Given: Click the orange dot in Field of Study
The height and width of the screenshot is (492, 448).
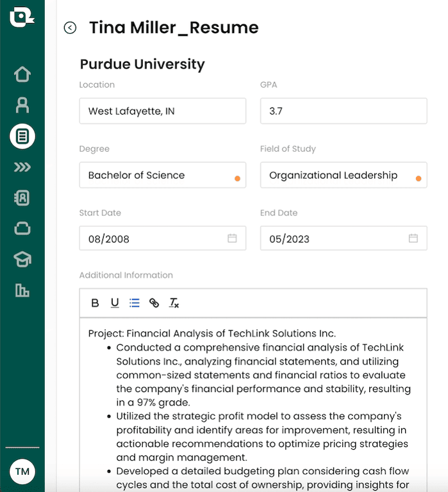Looking at the screenshot, I should [x=418, y=179].
